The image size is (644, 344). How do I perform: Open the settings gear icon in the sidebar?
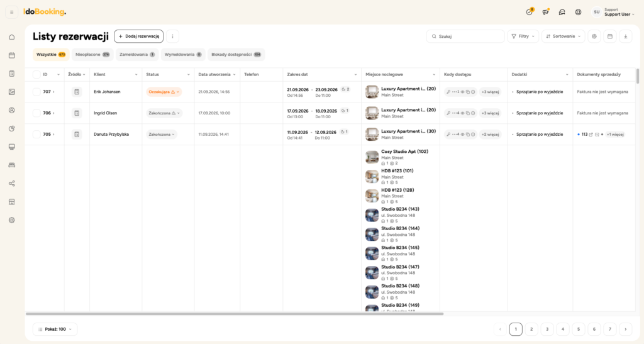pos(12,220)
